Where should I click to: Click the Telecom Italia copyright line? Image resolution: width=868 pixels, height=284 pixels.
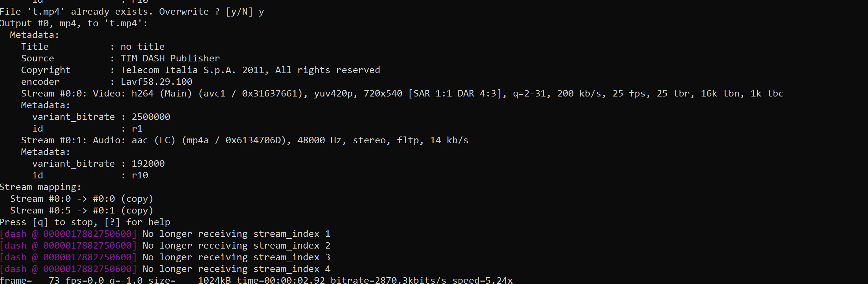[x=250, y=70]
